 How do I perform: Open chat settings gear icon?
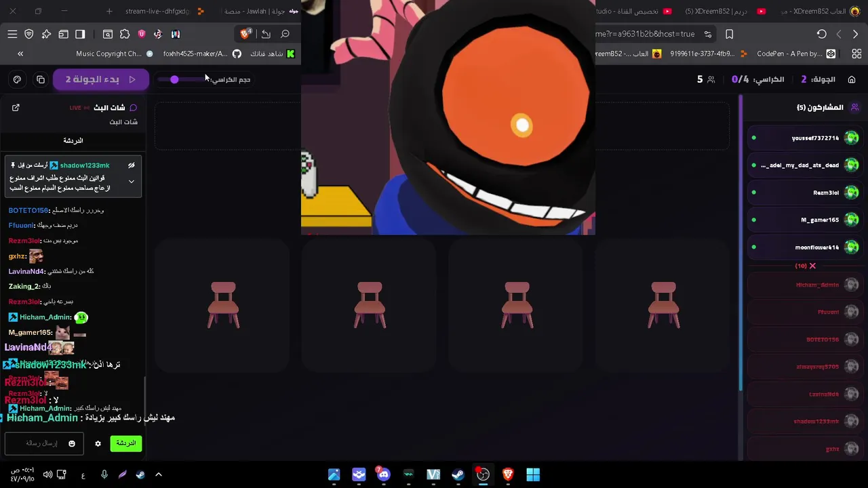pyautogui.click(x=98, y=443)
